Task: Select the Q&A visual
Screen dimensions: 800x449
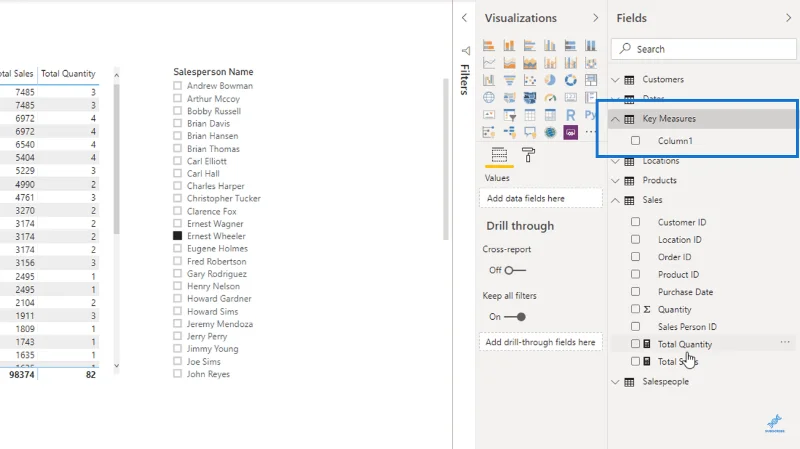Action: [530, 132]
